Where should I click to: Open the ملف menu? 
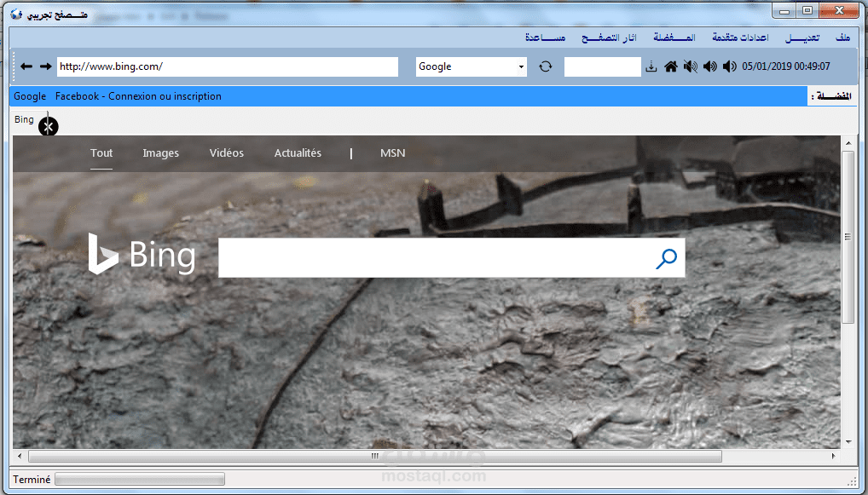coord(842,37)
